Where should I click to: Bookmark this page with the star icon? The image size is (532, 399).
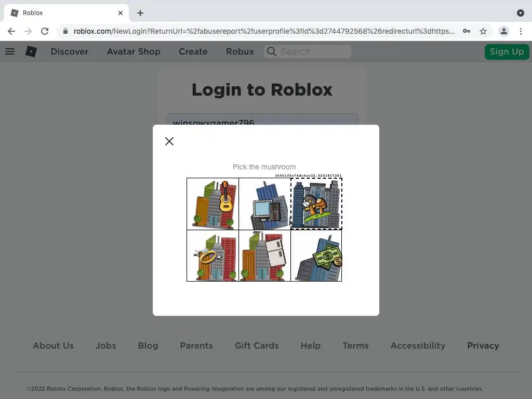coord(483,31)
